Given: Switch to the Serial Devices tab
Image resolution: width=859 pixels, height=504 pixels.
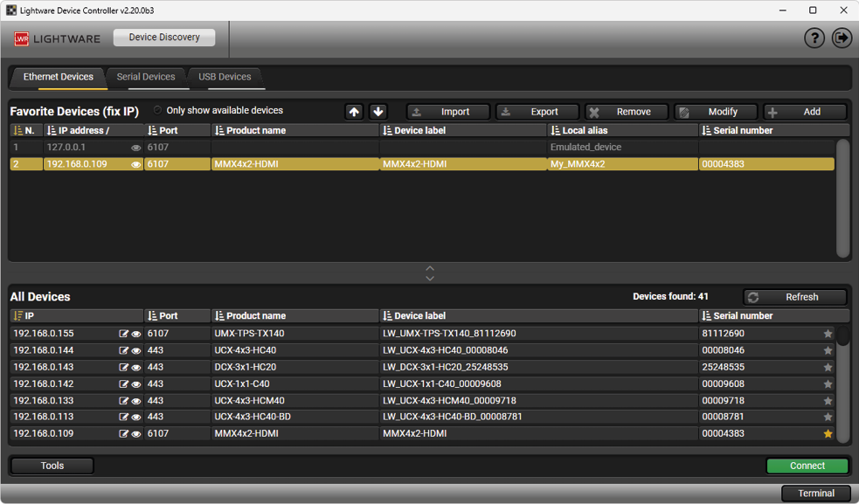Looking at the screenshot, I should 146,77.
